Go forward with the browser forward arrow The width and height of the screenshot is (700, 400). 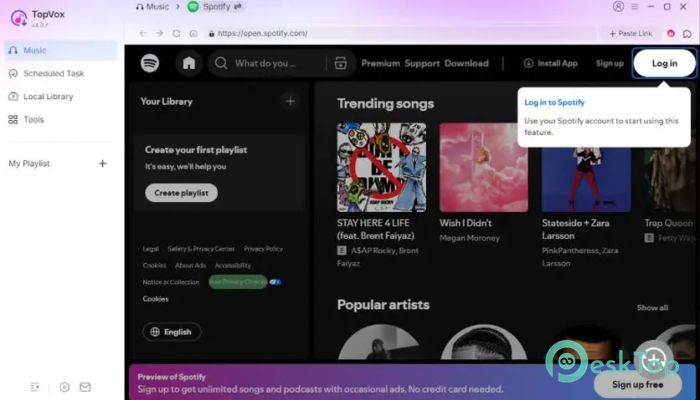point(159,33)
